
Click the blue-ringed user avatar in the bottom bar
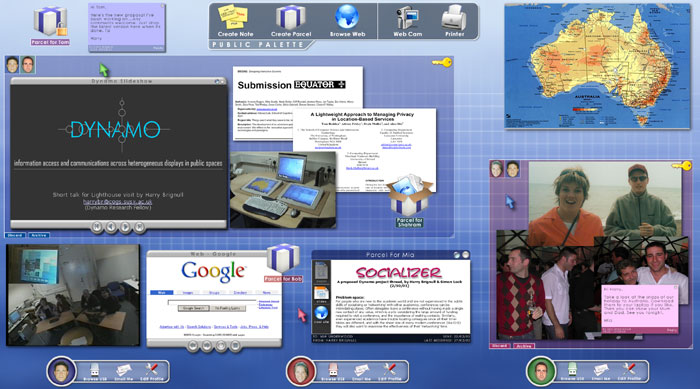61,371
